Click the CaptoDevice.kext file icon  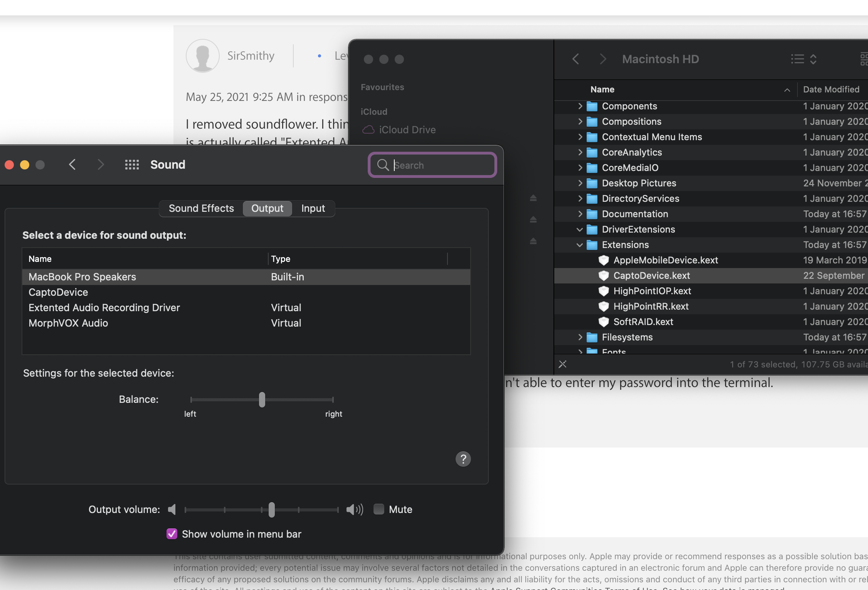coord(603,276)
